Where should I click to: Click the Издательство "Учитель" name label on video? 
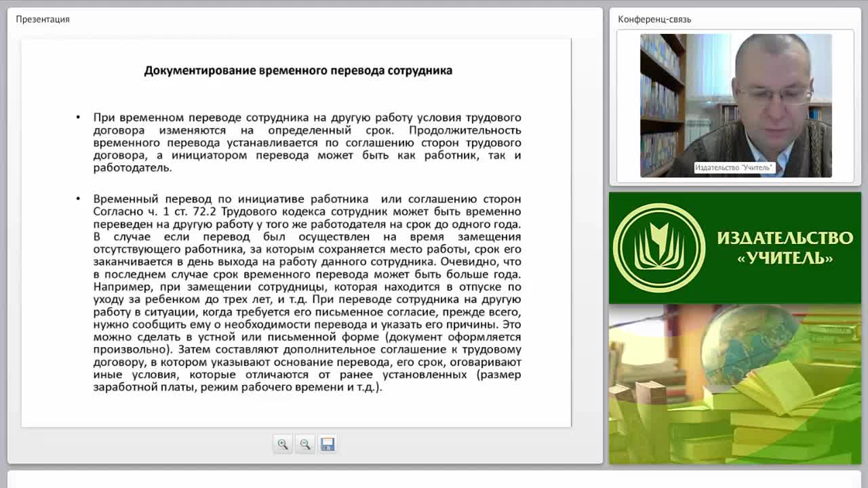[734, 167]
